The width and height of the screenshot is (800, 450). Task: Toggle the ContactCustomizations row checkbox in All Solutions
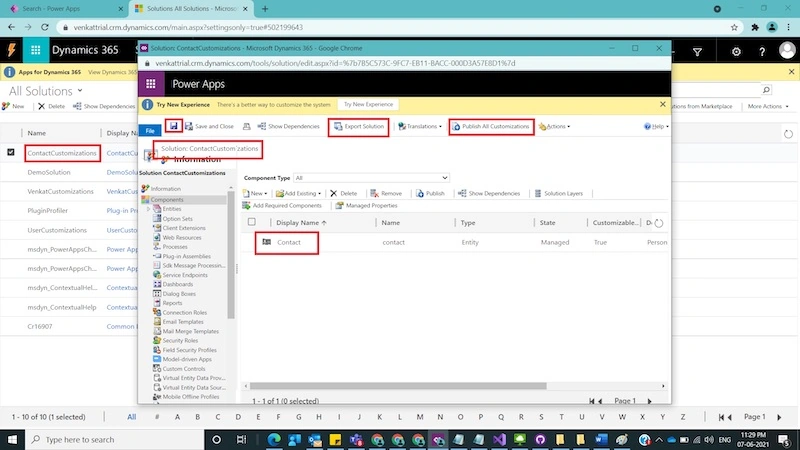(x=11, y=152)
